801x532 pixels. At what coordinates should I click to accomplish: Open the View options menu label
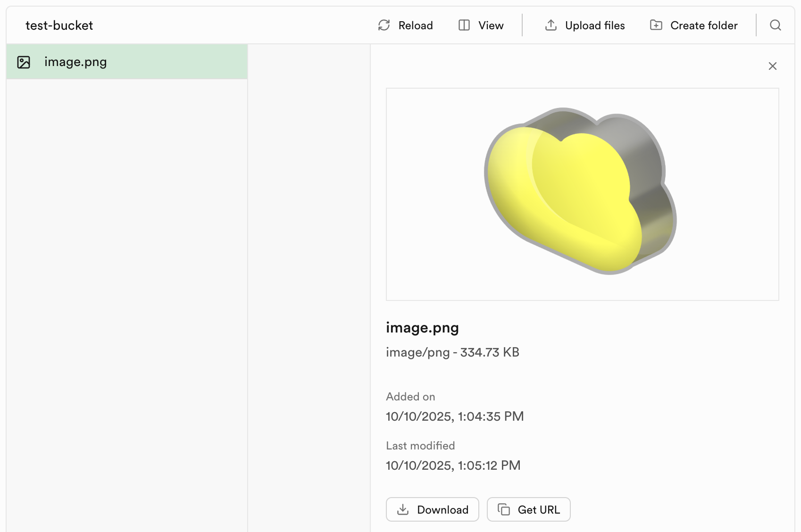point(491,25)
